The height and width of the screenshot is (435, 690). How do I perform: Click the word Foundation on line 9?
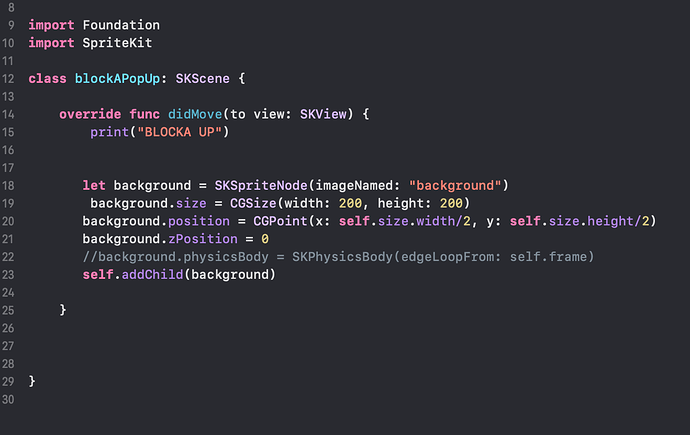pos(121,25)
